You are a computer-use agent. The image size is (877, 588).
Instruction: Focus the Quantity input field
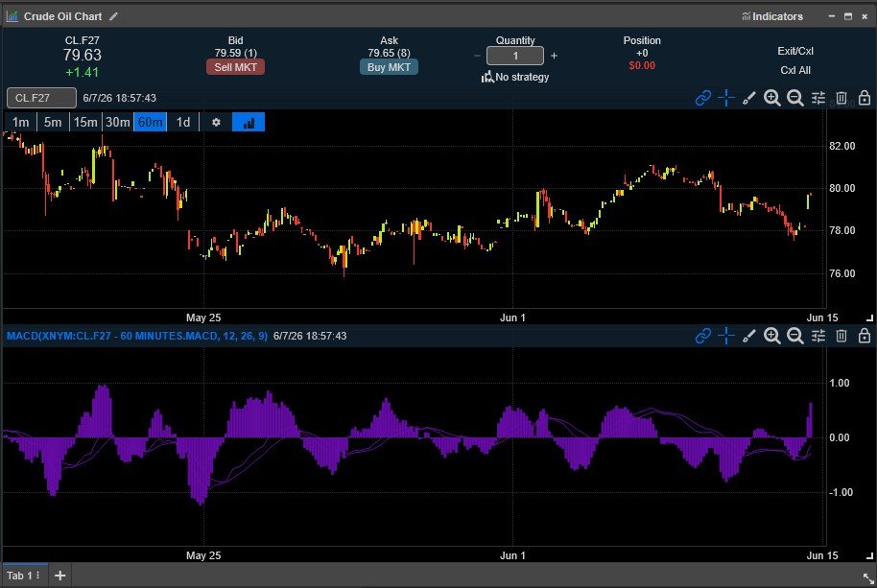515,56
